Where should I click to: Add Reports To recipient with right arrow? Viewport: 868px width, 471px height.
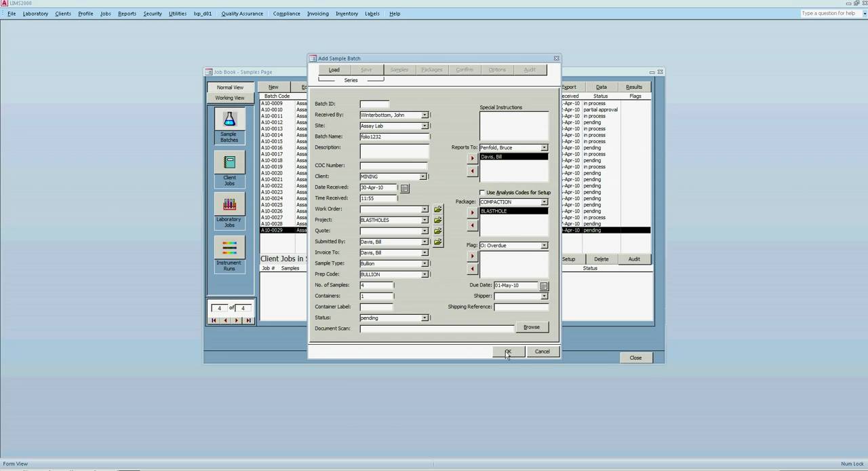[x=473, y=158]
